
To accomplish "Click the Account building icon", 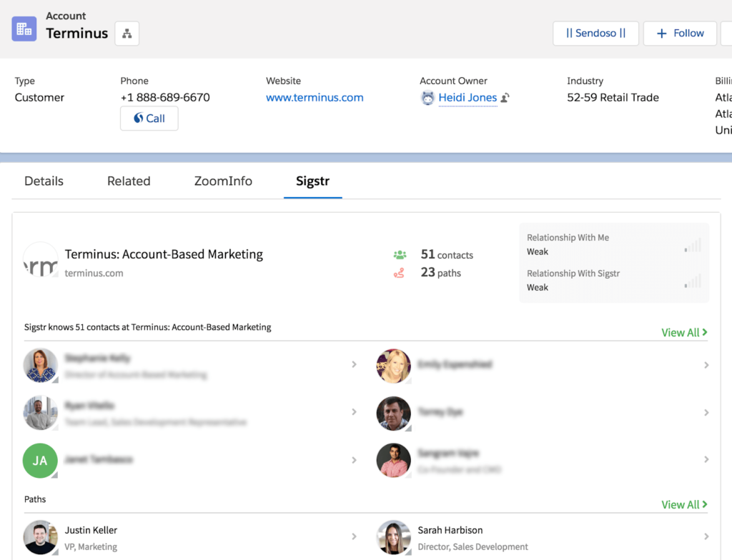I will click(x=24, y=29).
